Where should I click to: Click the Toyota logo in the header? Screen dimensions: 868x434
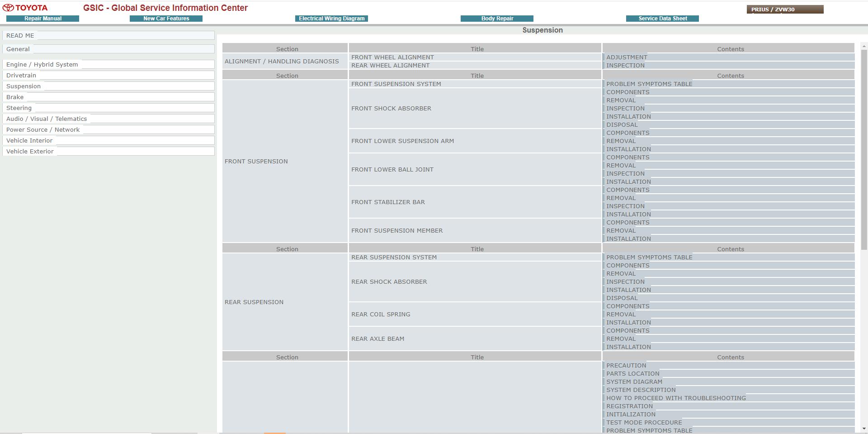tap(25, 8)
